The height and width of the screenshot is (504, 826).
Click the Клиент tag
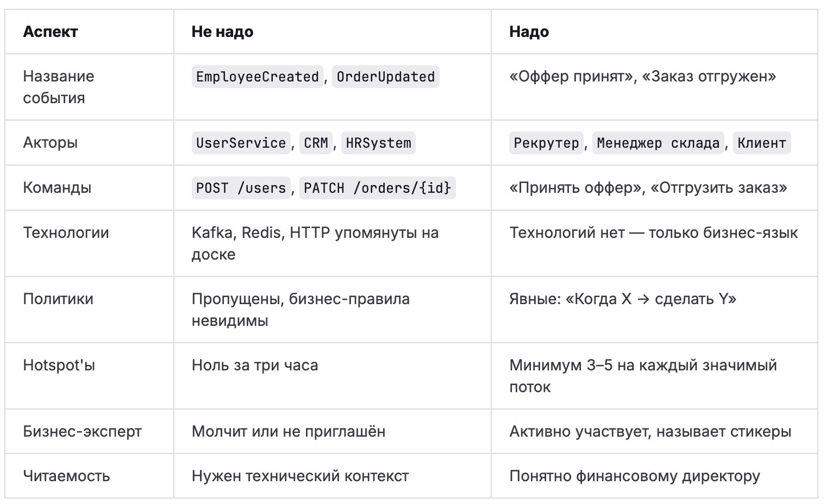pos(761,143)
